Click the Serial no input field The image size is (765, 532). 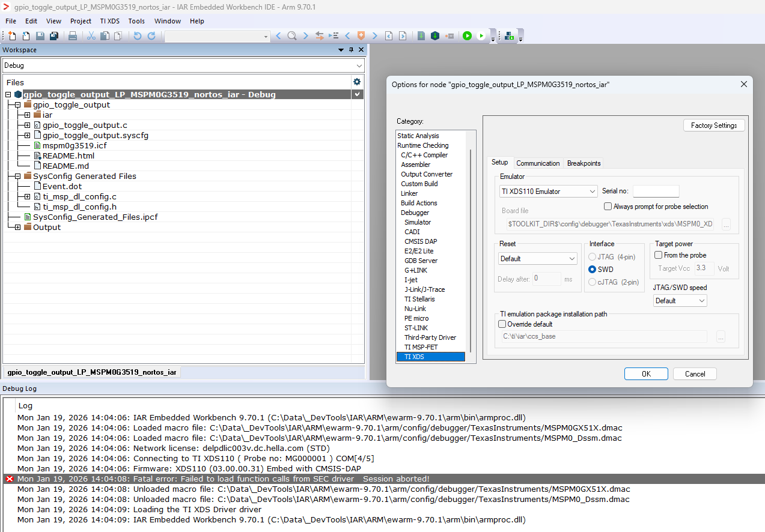656,191
